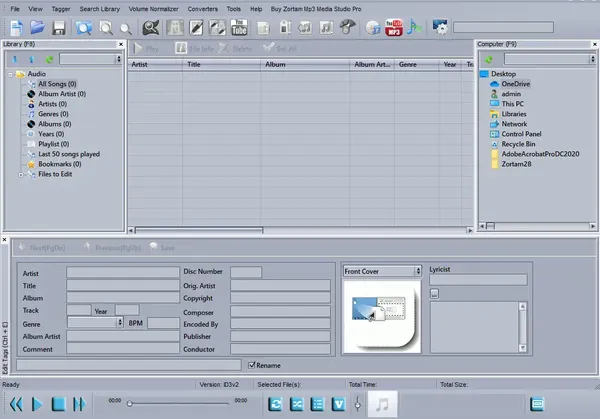Click the small magnifier toolbar icon
600x419 pixels.
pyautogui.click(x=126, y=29)
